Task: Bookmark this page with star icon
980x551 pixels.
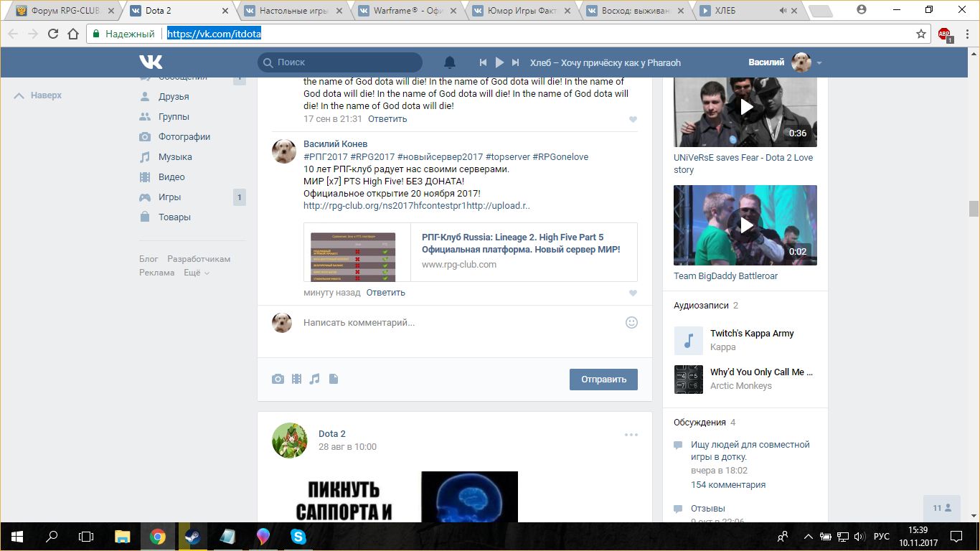Action: coord(921,34)
